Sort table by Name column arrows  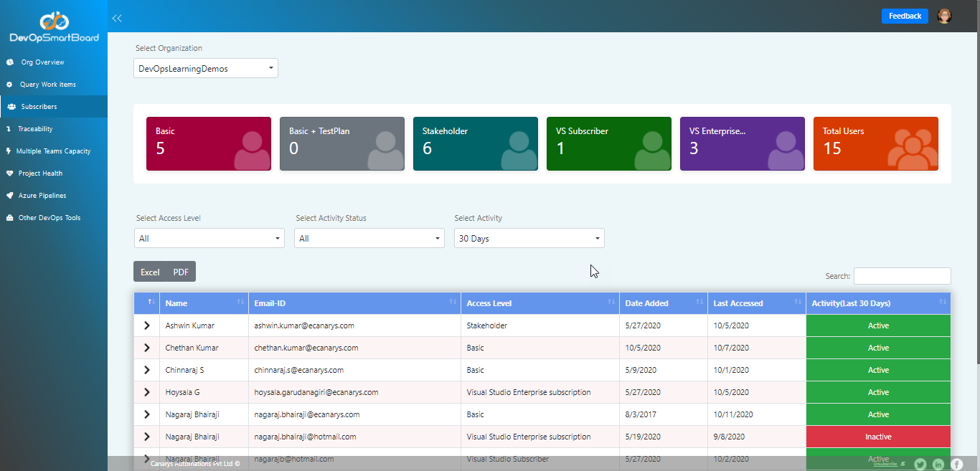240,303
